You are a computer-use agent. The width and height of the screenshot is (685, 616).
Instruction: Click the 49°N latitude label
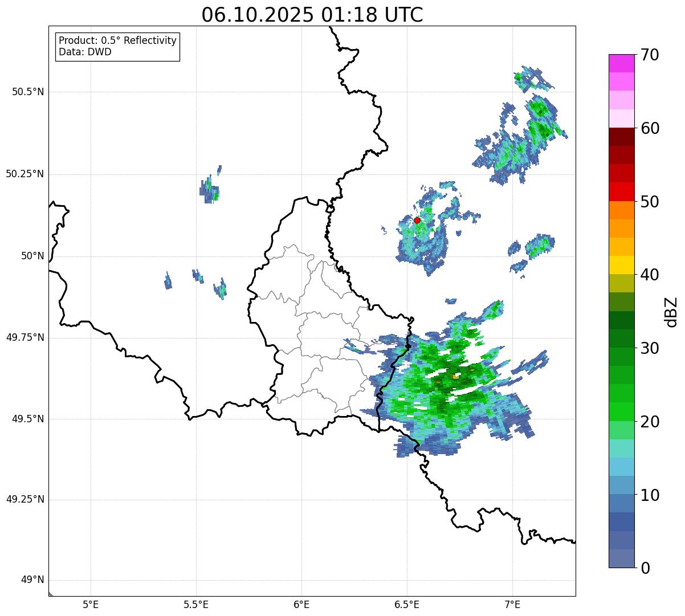click(x=32, y=580)
